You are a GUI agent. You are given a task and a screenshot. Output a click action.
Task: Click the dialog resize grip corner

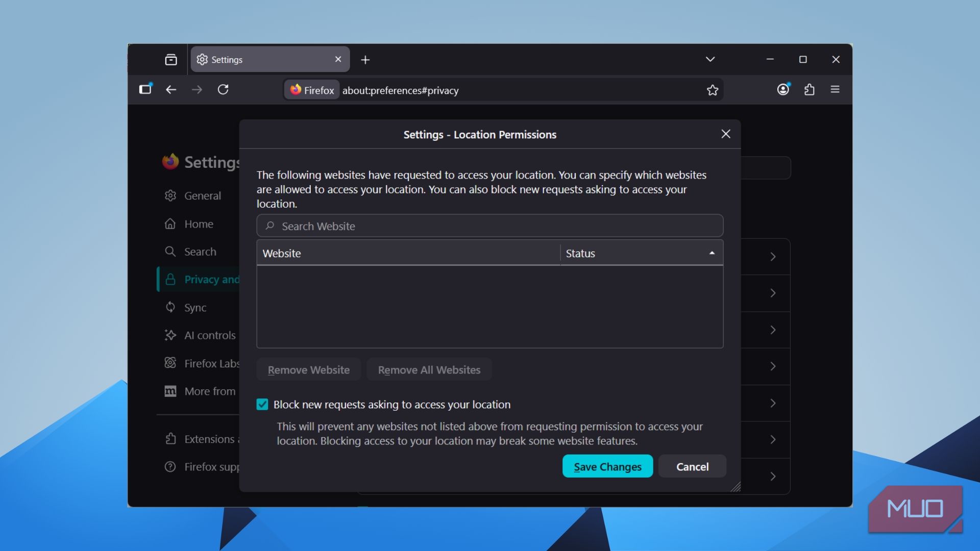click(736, 487)
